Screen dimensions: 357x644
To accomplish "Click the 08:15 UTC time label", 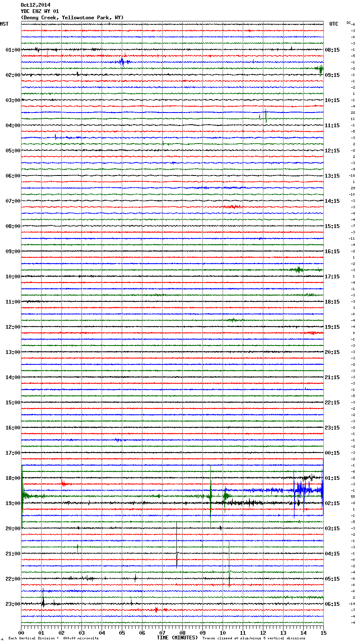I will 332,50.
